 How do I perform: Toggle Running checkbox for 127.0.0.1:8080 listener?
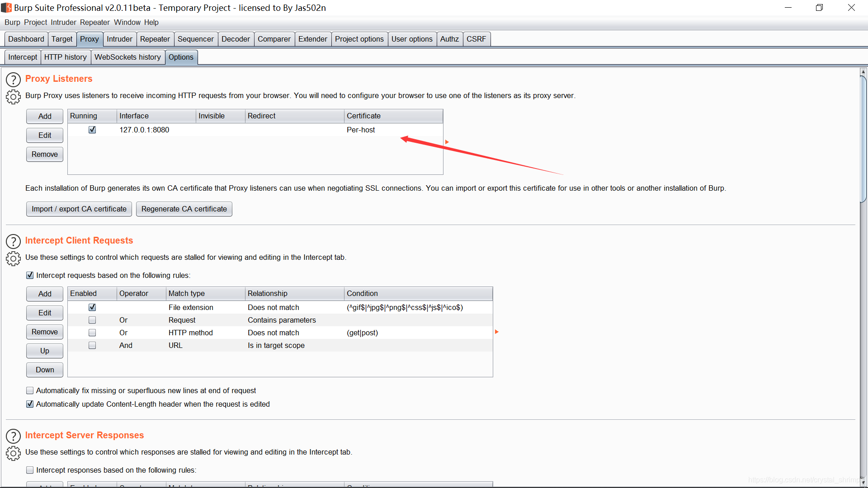tap(92, 130)
